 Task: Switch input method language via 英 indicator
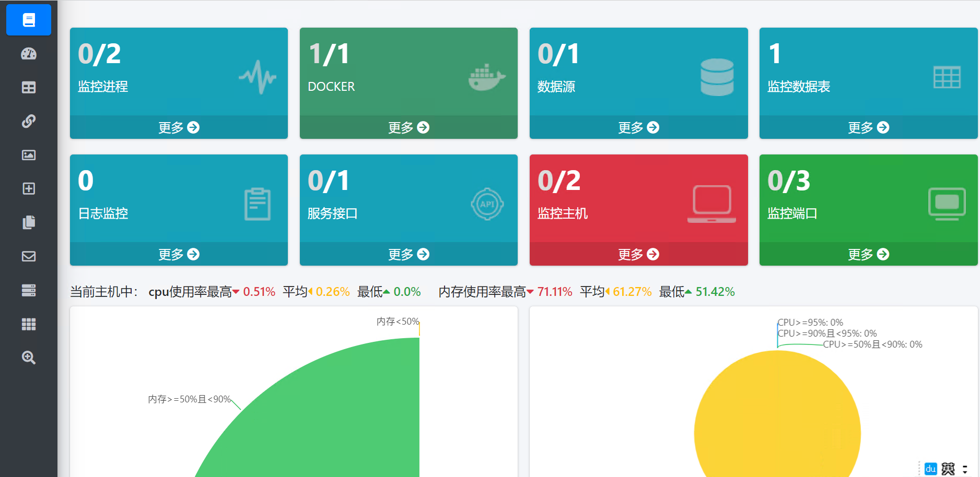tap(948, 468)
